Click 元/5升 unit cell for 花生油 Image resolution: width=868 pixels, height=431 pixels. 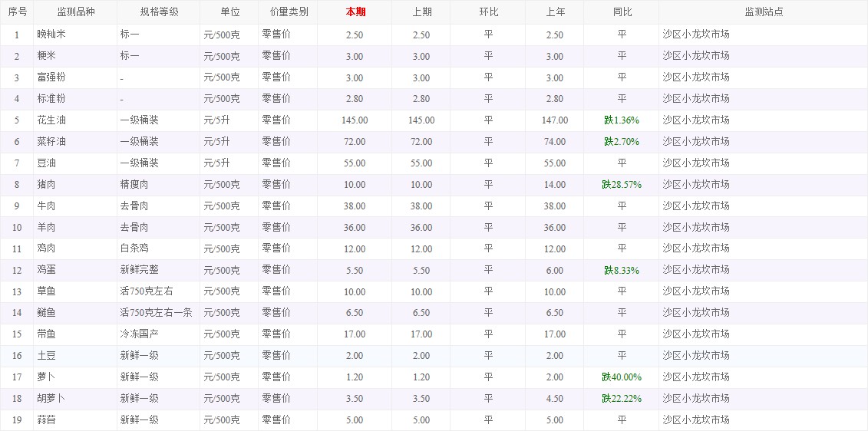229,120
